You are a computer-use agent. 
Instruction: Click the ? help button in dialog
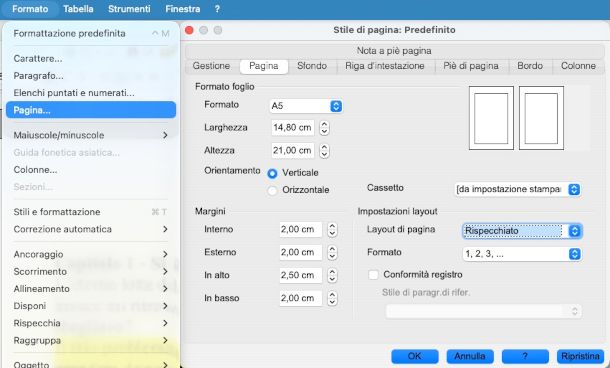click(x=525, y=356)
